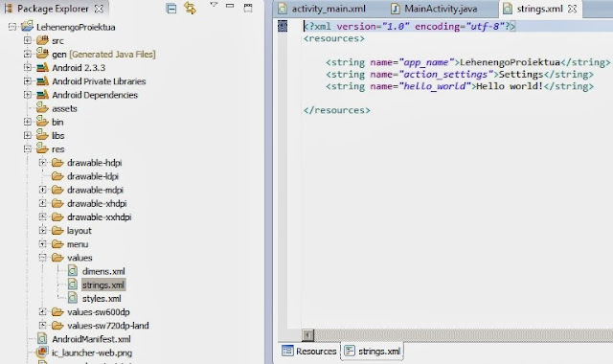Open Package Explorer view menu triangle
This screenshot has height=364, width=613.
point(214,5)
